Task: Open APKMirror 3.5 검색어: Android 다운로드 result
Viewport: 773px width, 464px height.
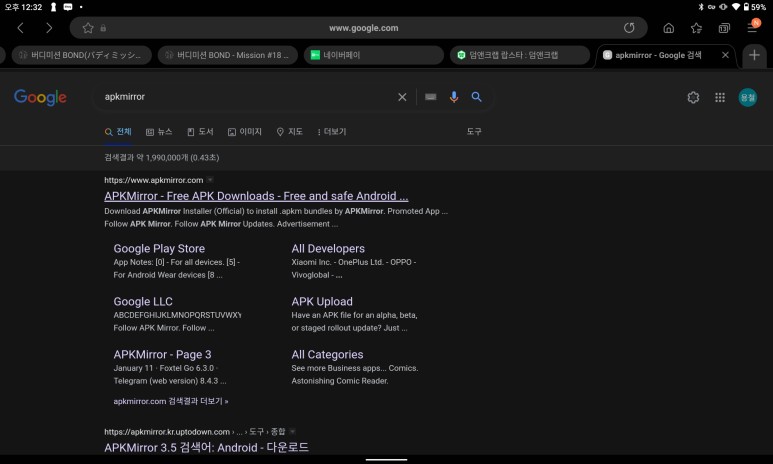Action: pyautogui.click(x=206, y=448)
